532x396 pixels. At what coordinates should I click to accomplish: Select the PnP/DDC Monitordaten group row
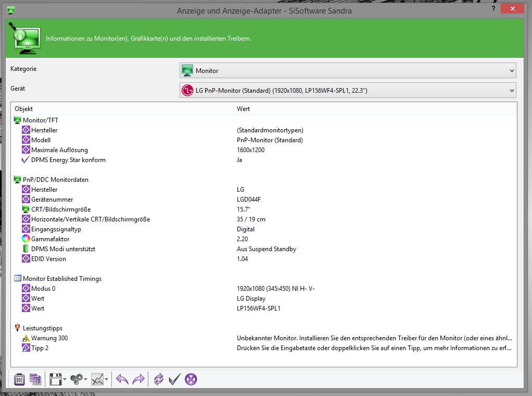tap(263, 180)
